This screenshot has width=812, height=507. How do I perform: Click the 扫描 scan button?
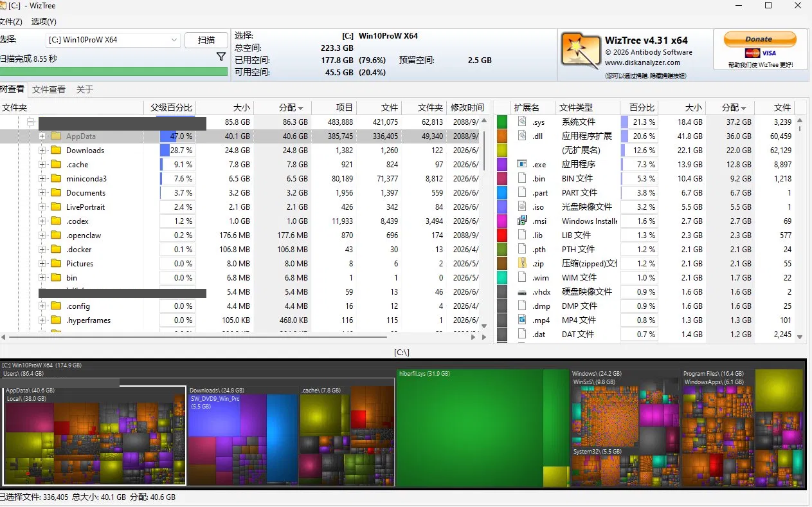click(x=206, y=40)
